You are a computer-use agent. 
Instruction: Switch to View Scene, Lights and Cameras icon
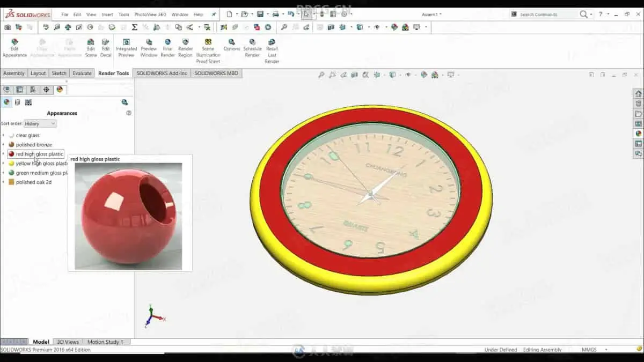coord(28,102)
